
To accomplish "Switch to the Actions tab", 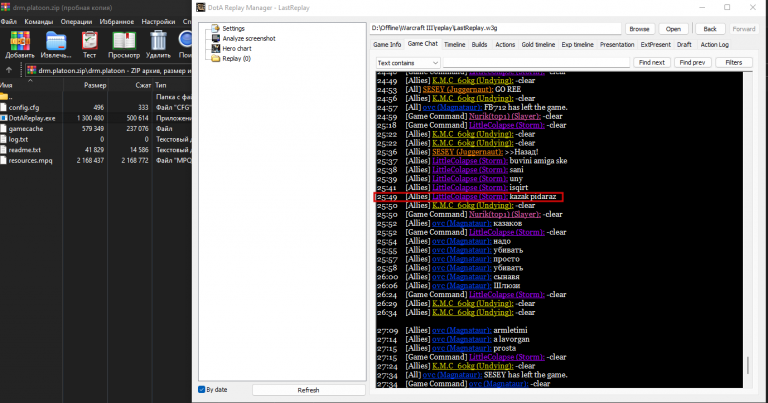I will [505, 45].
